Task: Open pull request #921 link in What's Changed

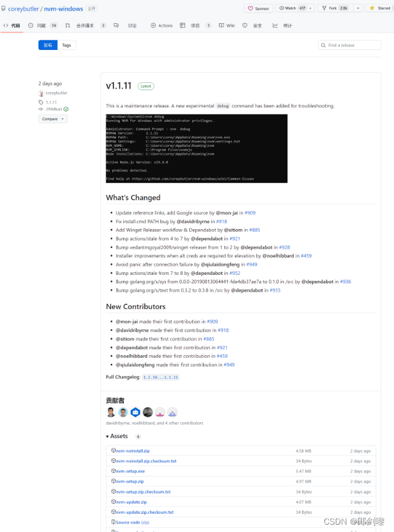Action: coord(235,239)
